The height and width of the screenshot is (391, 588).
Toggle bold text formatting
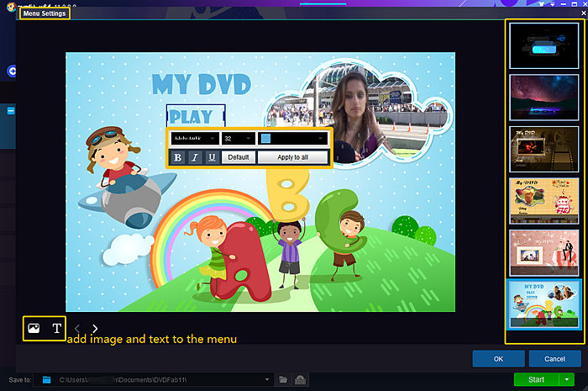[x=177, y=157]
